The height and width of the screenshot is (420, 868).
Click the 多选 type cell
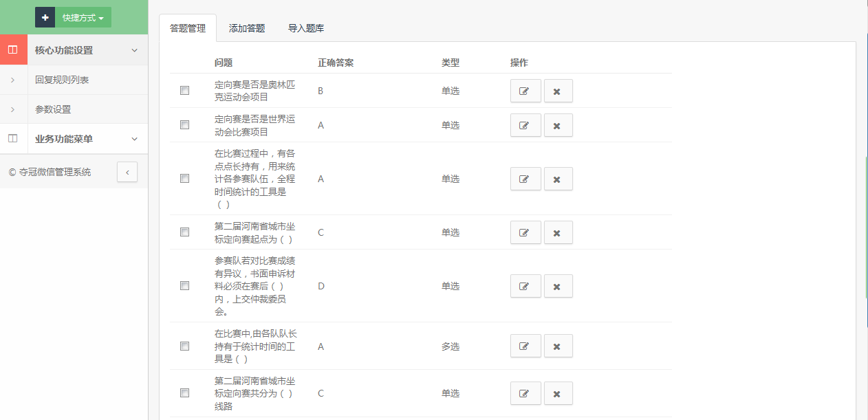[x=451, y=346]
